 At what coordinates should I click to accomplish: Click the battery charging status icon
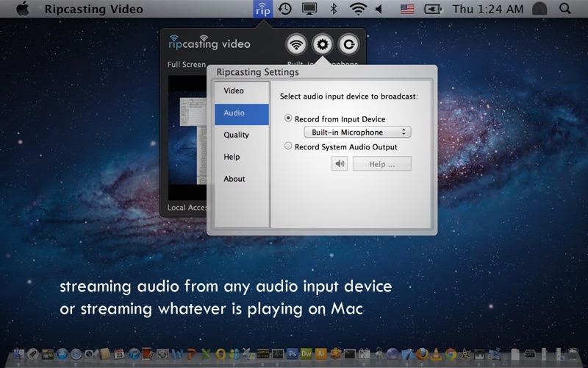click(433, 9)
